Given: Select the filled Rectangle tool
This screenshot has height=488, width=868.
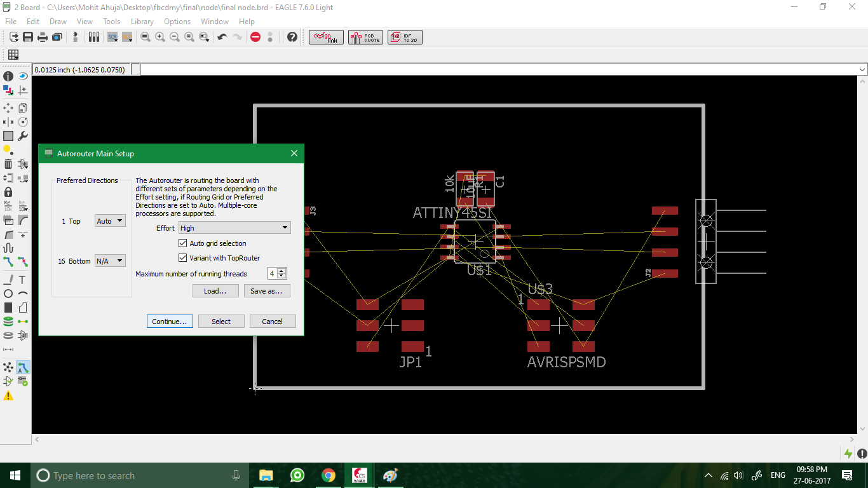Looking at the screenshot, I should point(8,308).
